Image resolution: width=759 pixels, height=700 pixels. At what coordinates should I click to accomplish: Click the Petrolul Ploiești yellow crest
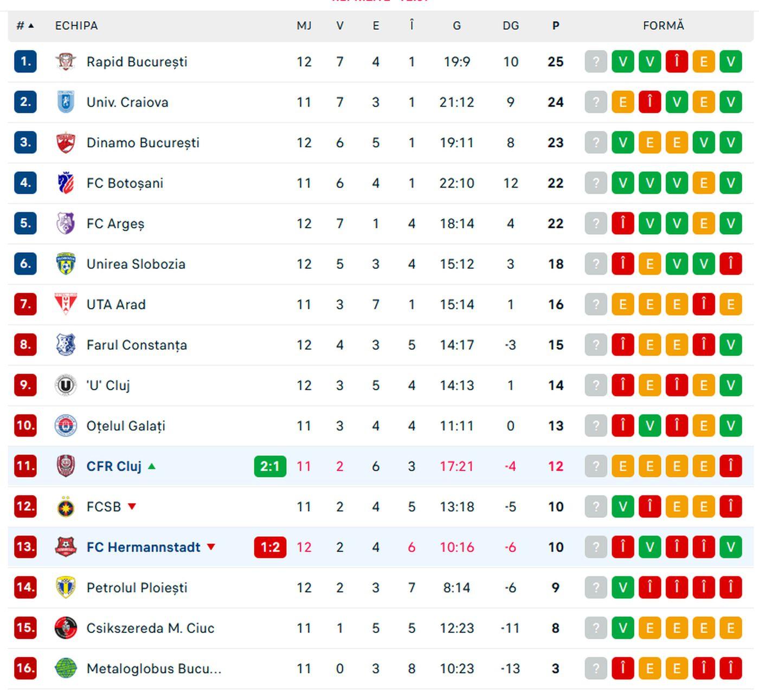[x=66, y=587]
